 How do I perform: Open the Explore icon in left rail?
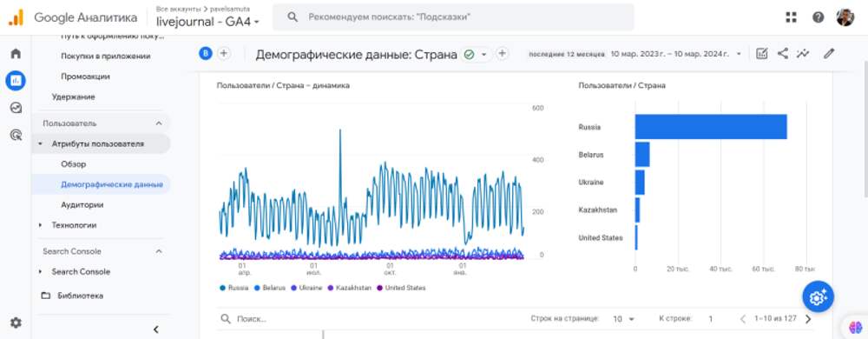point(16,108)
